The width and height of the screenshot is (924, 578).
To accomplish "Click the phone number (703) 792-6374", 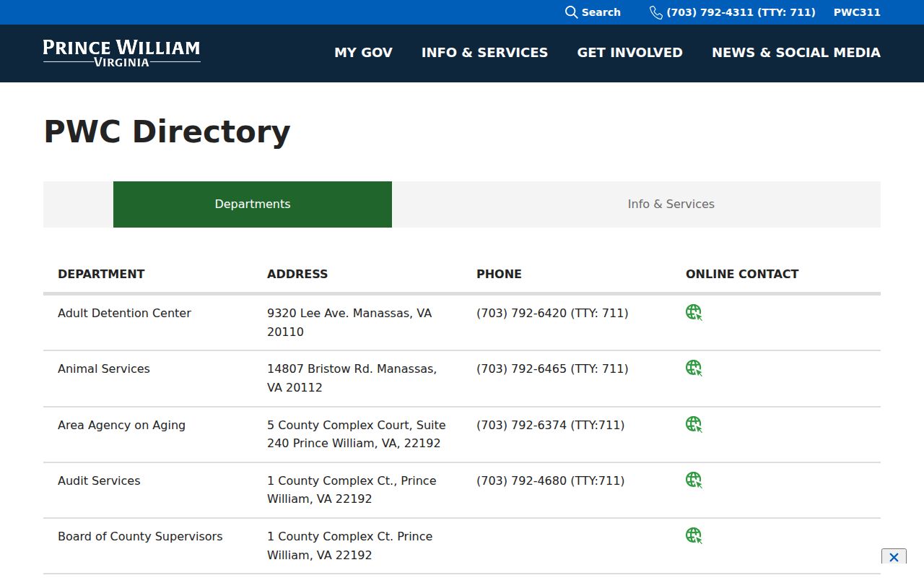I will (x=550, y=425).
